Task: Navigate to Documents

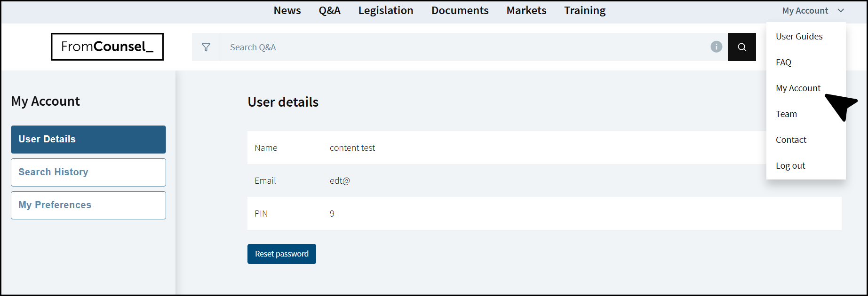Action: point(460,10)
